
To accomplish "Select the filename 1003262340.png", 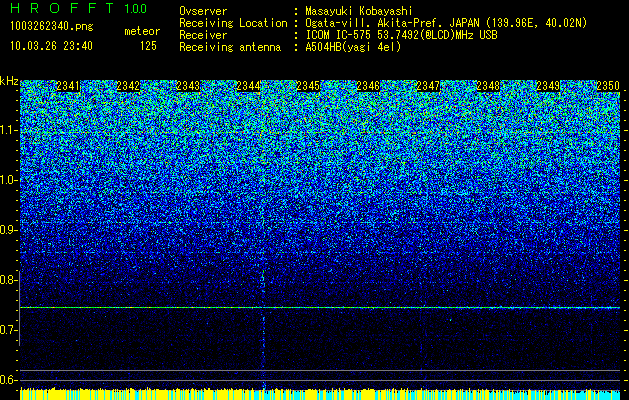I will (52, 27).
